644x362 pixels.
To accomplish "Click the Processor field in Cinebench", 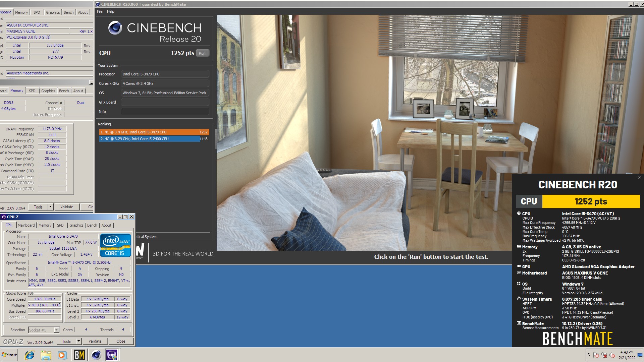I will tap(165, 74).
